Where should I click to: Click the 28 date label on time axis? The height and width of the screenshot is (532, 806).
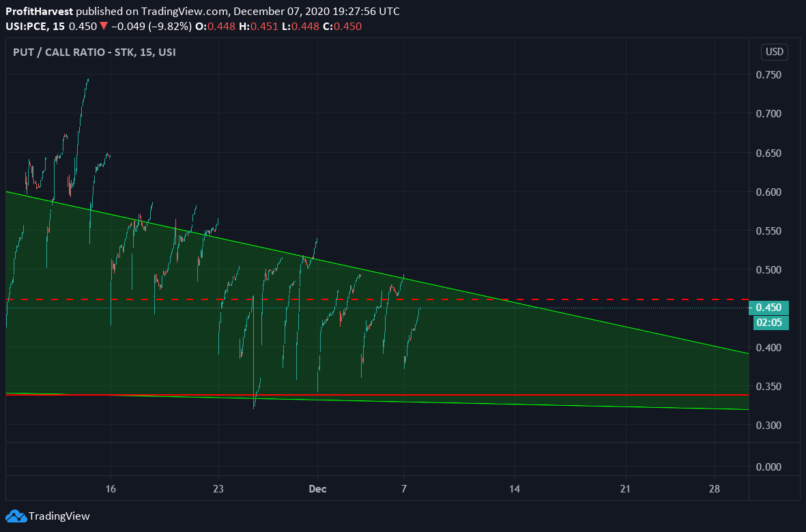pyautogui.click(x=715, y=489)
